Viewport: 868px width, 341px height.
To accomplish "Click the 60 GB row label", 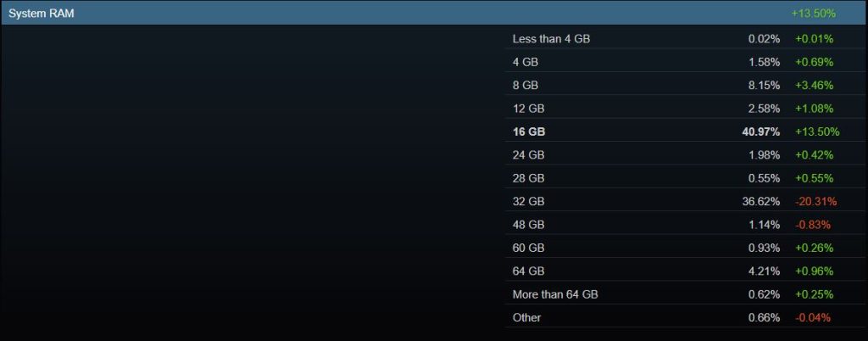I will [528, 248].
